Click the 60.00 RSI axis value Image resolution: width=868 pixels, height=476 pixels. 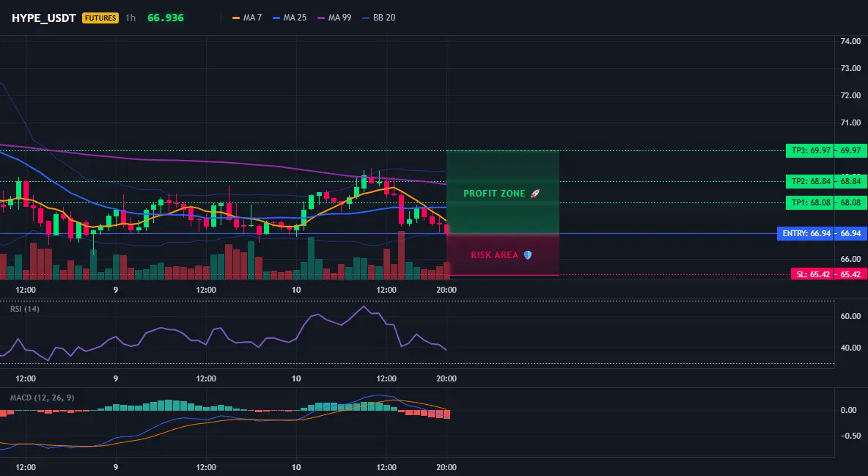(x=850, y=316)
